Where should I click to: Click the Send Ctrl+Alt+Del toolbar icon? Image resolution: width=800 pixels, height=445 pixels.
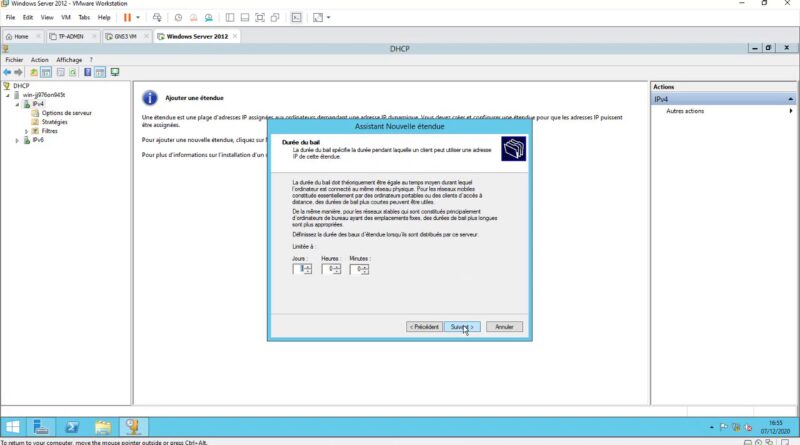point(157,17)
